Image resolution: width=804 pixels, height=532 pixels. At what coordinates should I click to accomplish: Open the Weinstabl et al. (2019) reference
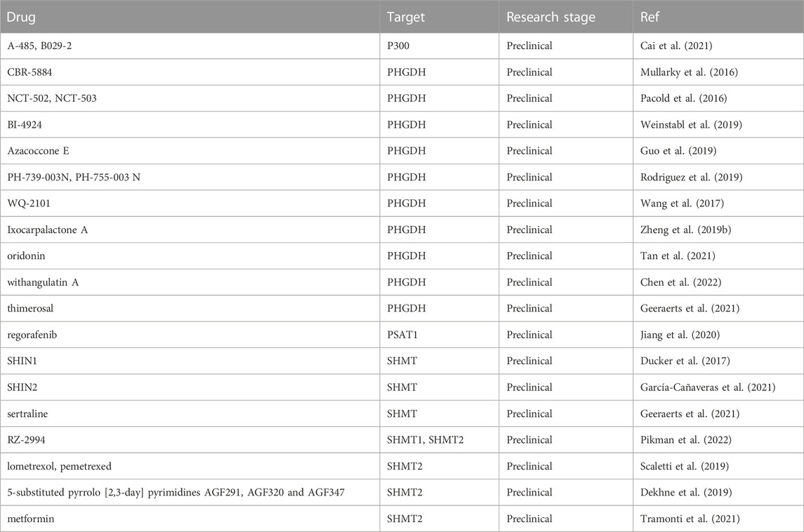click(691, 124)
